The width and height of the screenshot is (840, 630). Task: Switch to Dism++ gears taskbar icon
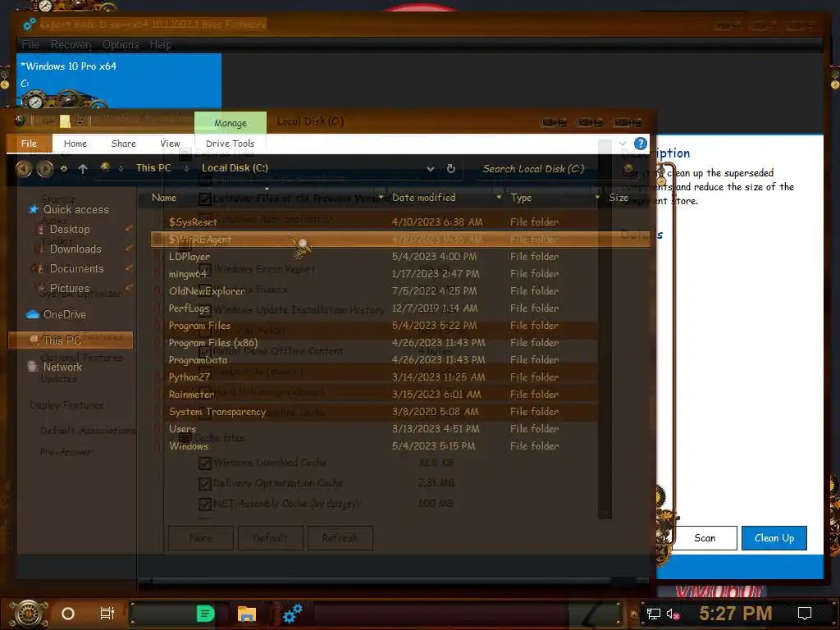pos(292,614)
